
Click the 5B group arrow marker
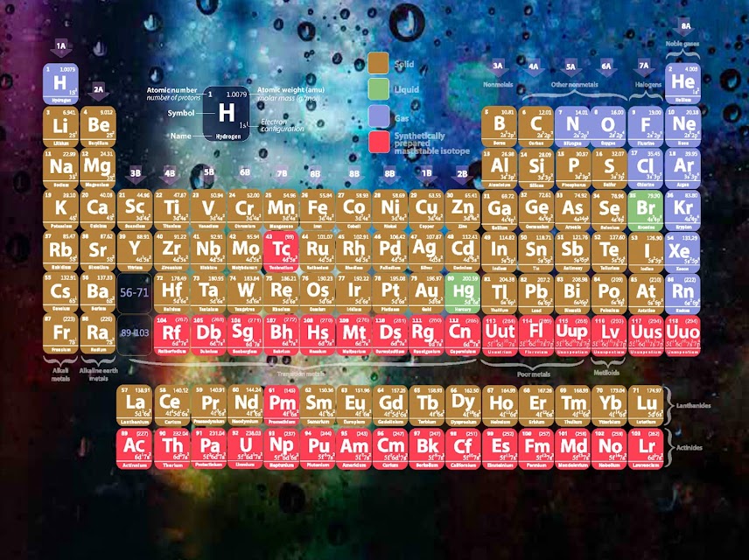point(209,174)
